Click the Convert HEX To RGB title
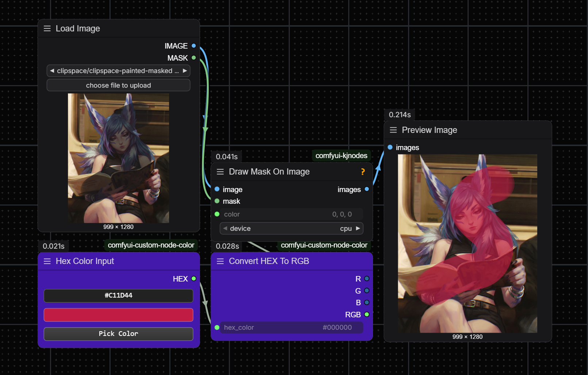The width and height of the screenshot is (588, 375). pos(269,261)
